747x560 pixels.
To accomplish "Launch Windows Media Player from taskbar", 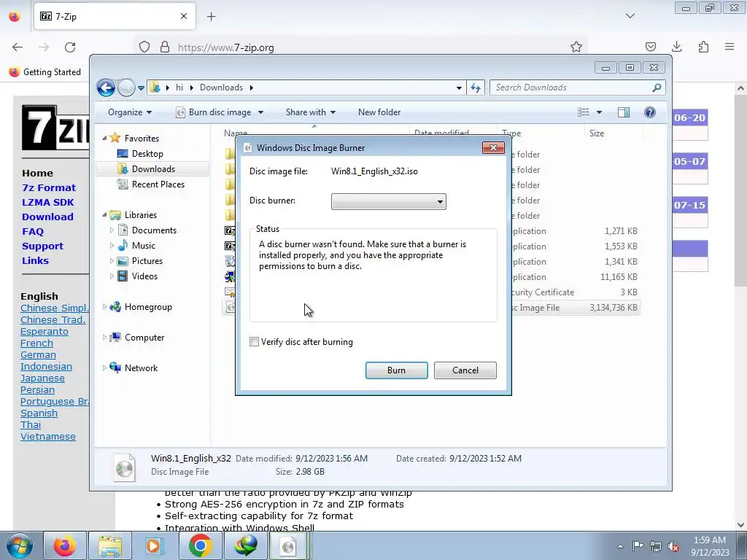I will (x=155, y=545).
